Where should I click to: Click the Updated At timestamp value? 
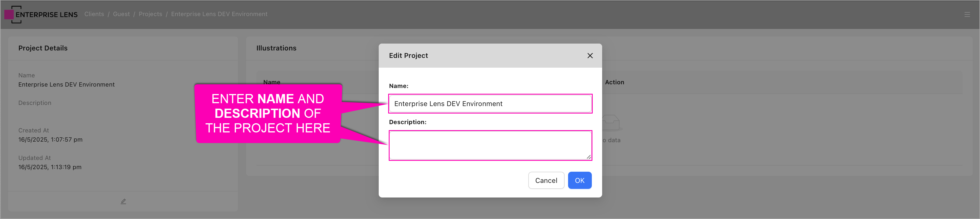coord(50,167)
